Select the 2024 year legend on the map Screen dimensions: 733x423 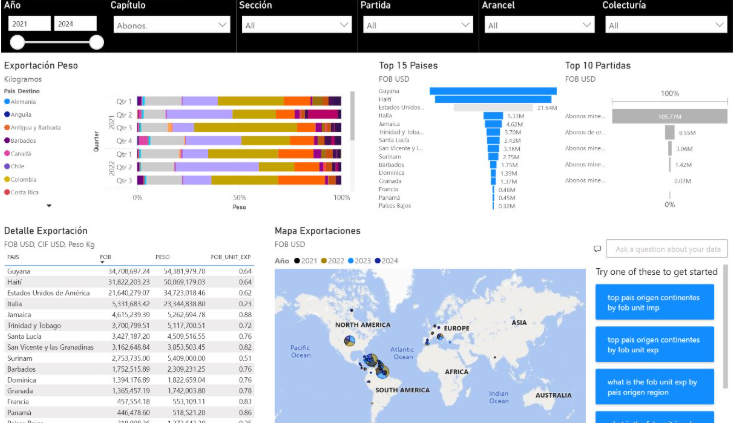tap(386, 261)
